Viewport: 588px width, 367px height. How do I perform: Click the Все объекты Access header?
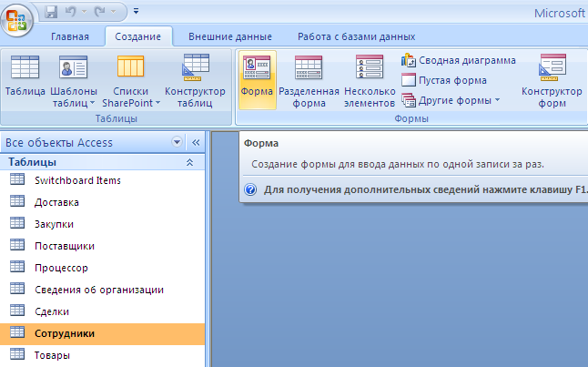point(59,143)
